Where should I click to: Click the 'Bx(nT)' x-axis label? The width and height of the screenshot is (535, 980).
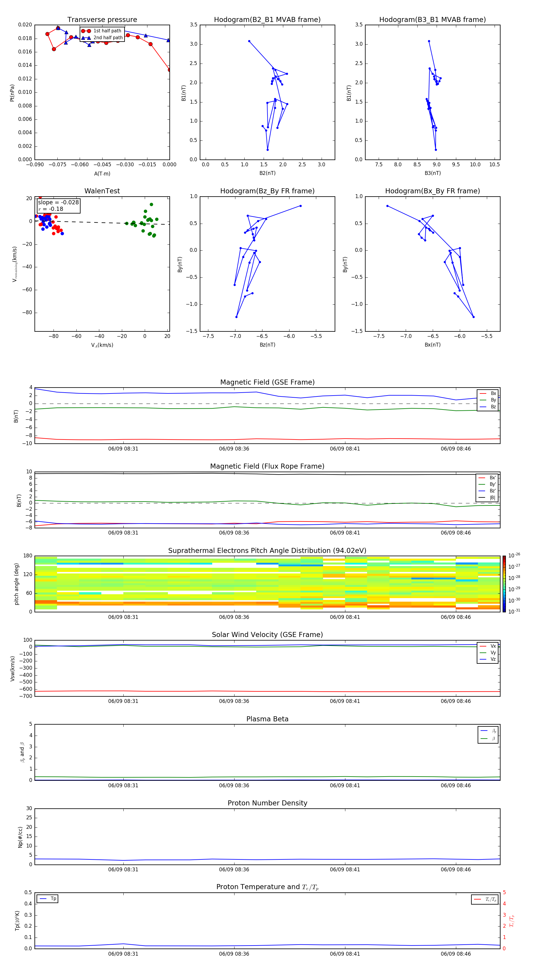click(432, 345)
